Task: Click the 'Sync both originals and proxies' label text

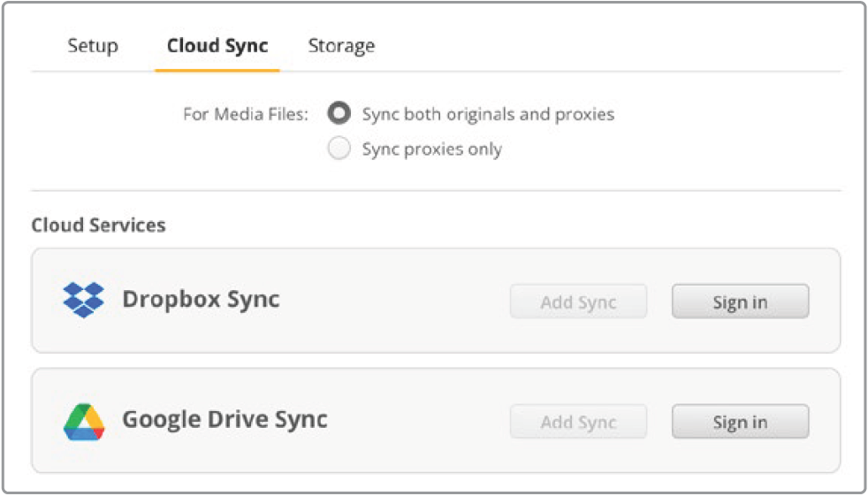Action: click(x=488, y=114)
